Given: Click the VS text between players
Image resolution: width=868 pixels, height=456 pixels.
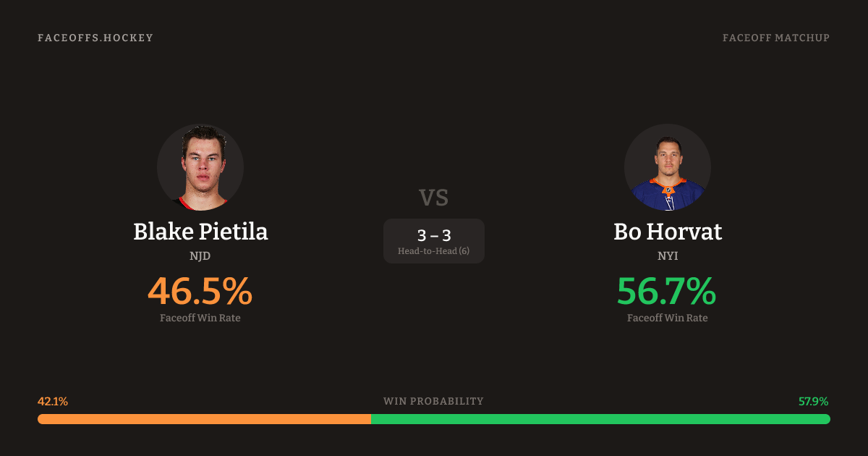Looking at the screenshot, I should tap(434, 197).
